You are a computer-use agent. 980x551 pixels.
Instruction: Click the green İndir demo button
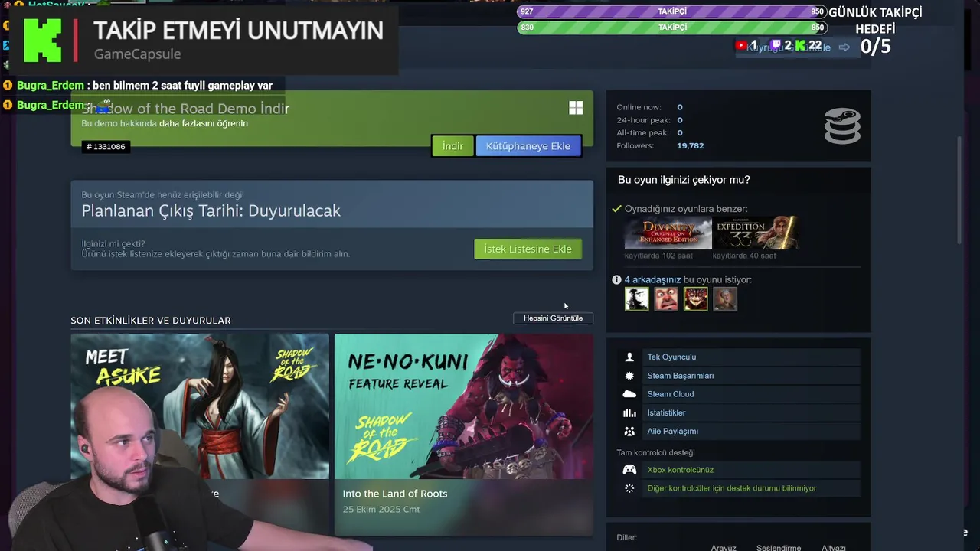pyautogui.click(x=452, y=146)
